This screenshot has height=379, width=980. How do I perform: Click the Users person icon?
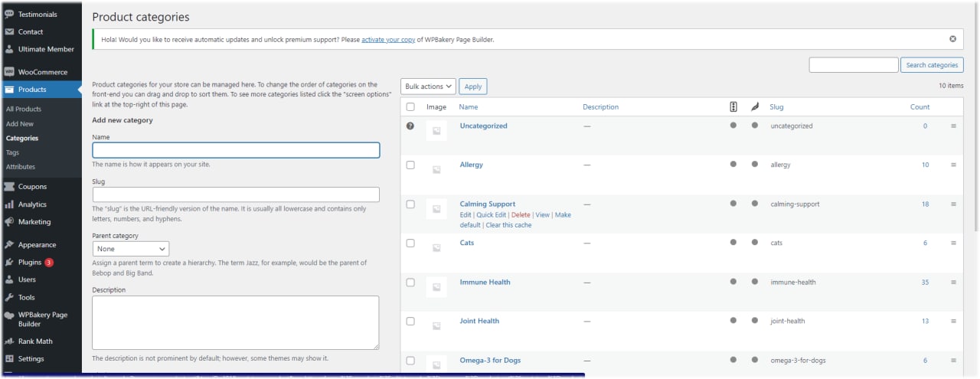(x=9, y=279)
